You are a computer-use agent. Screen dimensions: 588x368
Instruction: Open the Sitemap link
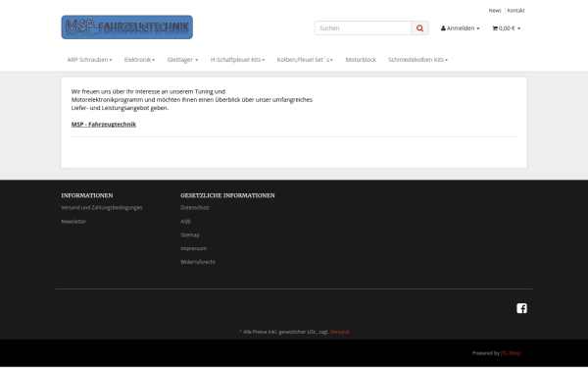coord(190,236)
